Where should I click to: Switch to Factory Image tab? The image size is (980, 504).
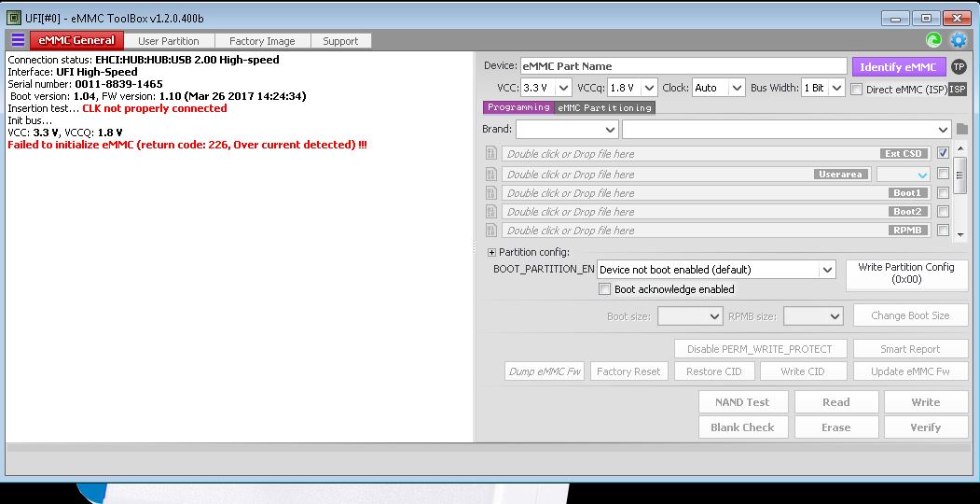[x=262, y=41]
